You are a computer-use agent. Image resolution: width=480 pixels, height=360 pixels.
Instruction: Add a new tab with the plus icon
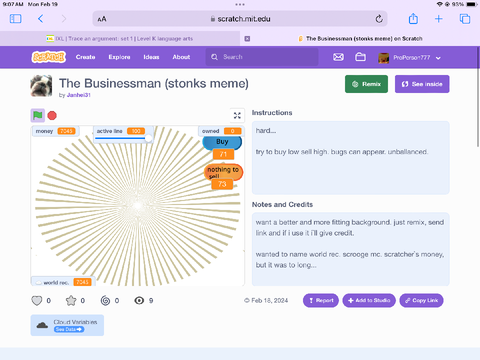pos(439,19)
